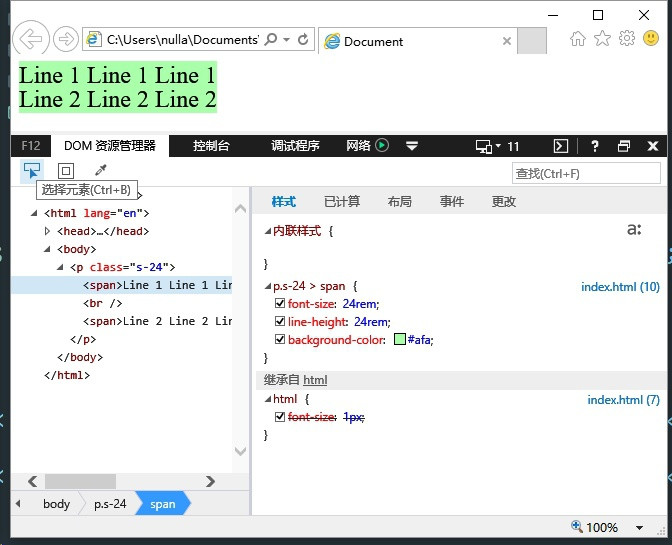Open the 已计算 computed styles tab

tap(342, 201)
